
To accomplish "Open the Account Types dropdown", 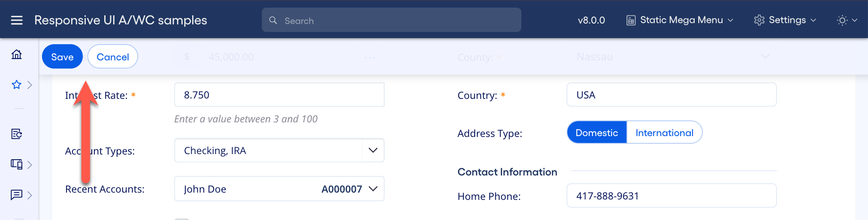I will tap(373, 150).
